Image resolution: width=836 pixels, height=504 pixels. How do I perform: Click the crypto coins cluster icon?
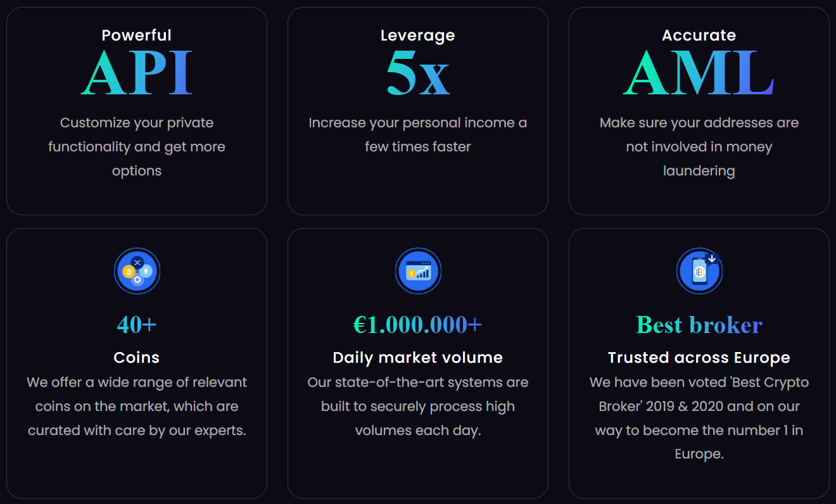point(137,271)
